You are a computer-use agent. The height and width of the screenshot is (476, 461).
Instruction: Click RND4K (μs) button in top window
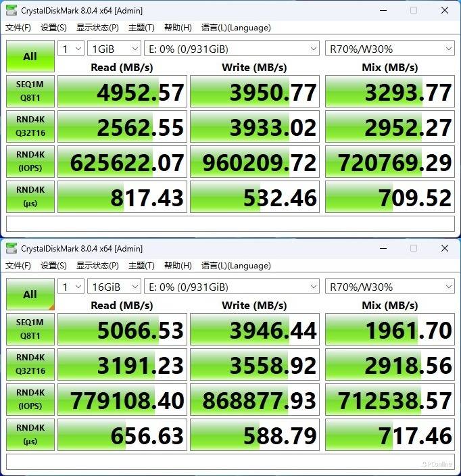coord(30,197)
